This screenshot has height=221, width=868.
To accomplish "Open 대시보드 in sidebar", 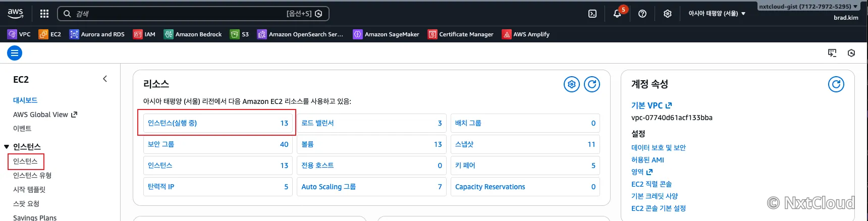I will pos(25,100).
